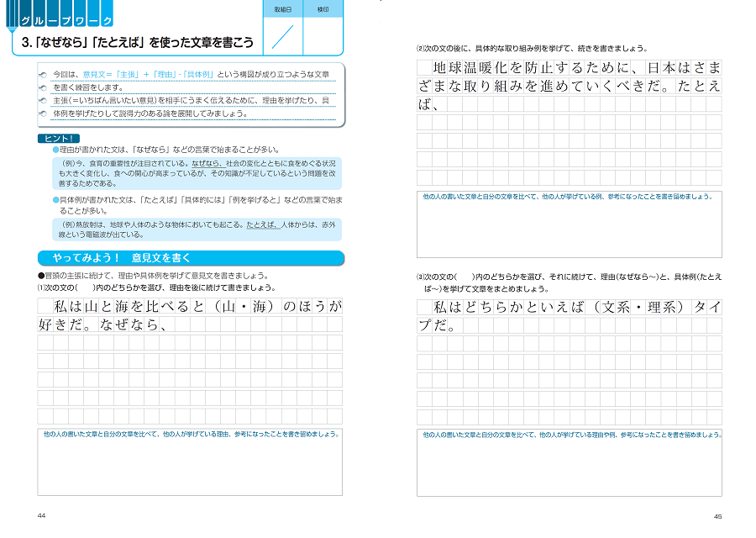
Task: Click the example box about 食育の重要性
Action: tap(197, 173)
